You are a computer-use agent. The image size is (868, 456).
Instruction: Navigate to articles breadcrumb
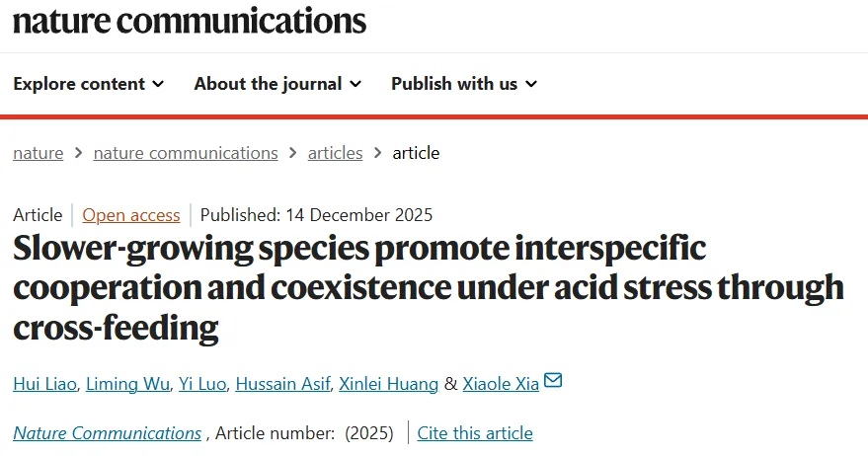[335, 153]
